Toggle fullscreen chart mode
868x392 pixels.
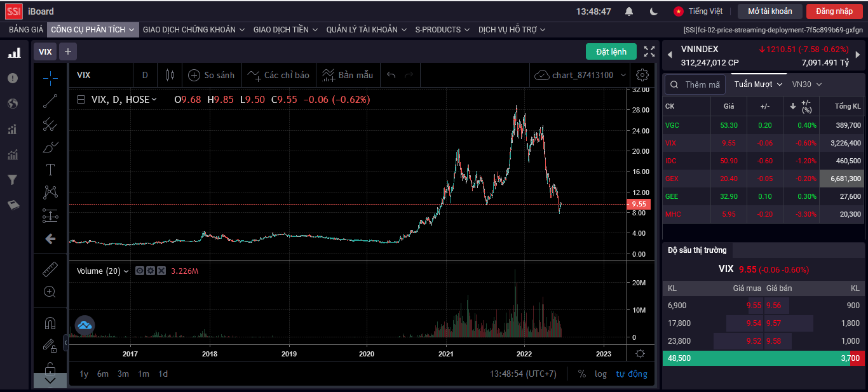(649, 51)
